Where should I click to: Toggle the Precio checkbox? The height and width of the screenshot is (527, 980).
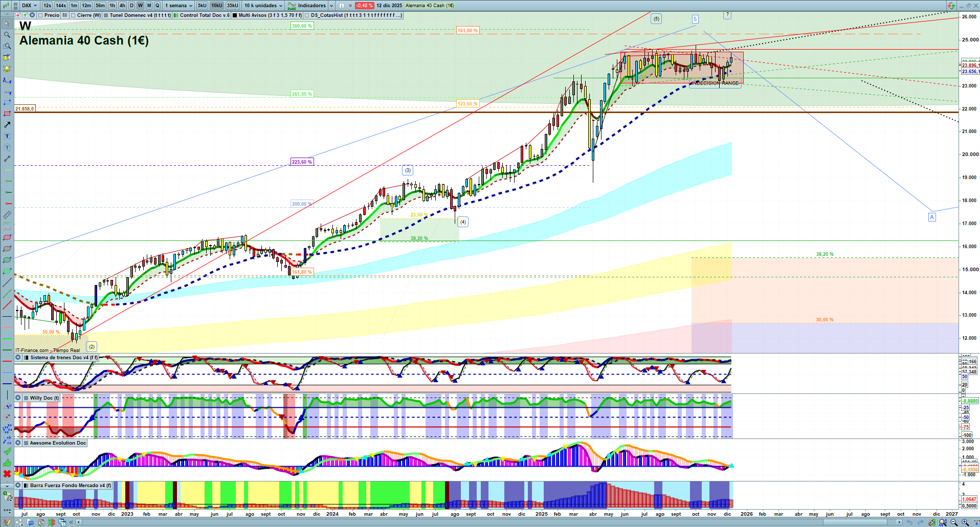coord(40,15)
